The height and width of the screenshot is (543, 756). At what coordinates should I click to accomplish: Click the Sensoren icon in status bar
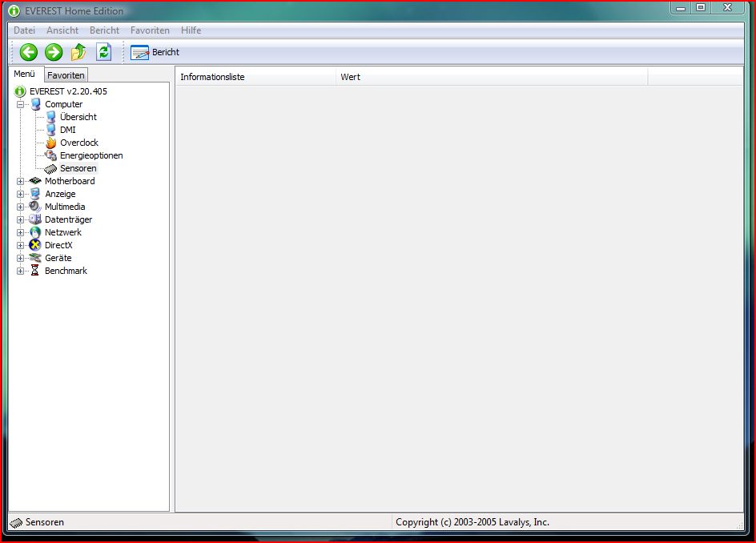tap(16, 523)
